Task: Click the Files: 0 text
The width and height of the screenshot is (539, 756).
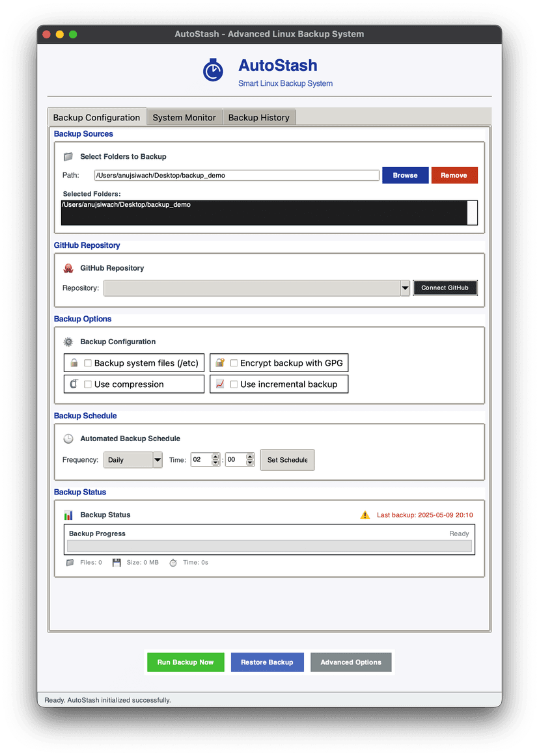Action: pos(91,563)
